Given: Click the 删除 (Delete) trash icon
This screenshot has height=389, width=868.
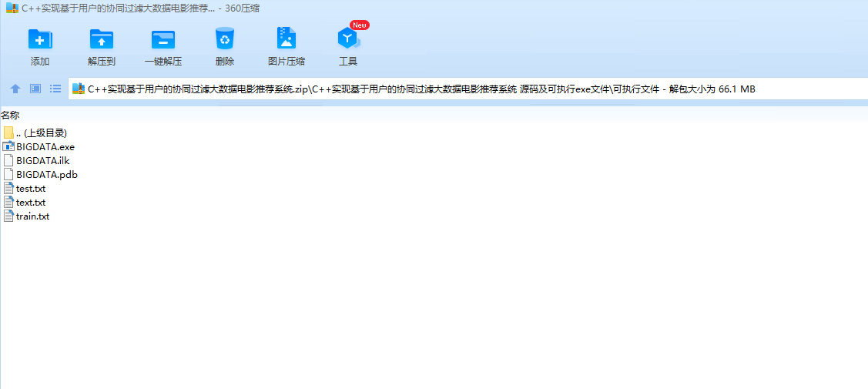Looking at the screenshot, I should 225,39.
